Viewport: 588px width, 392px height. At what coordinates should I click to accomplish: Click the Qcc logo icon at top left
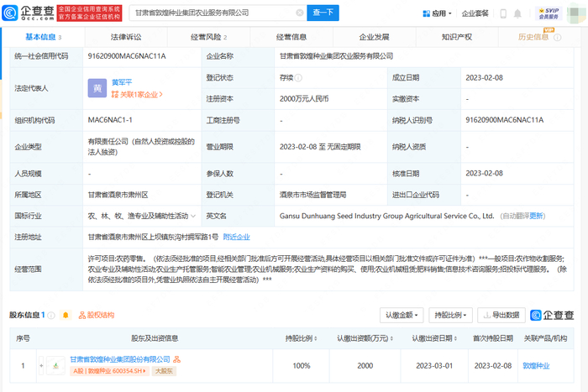tap(10, 13)
